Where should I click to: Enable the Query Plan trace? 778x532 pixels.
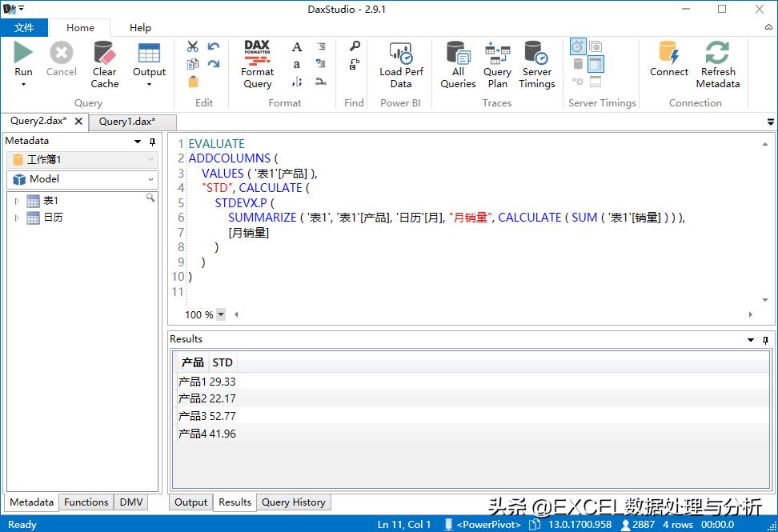pos(497,65)
